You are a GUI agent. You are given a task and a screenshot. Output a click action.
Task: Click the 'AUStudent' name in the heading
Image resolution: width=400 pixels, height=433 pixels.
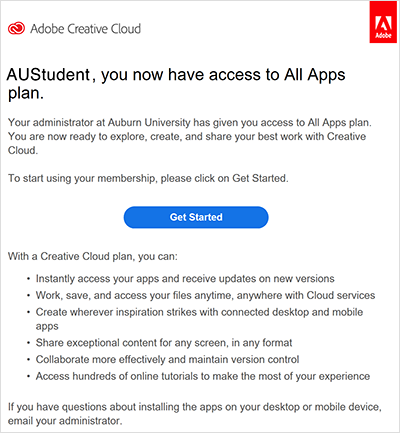[x=48, y=75]
